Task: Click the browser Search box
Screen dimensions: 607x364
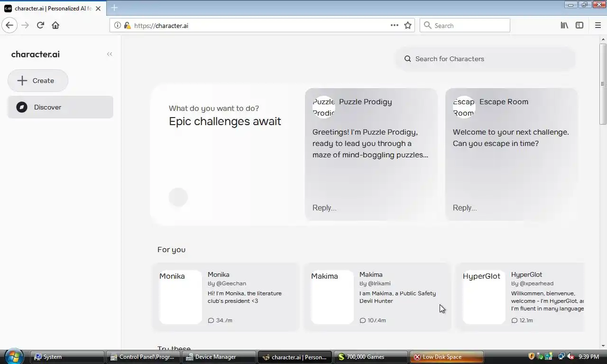Action: tap(465, 25)
